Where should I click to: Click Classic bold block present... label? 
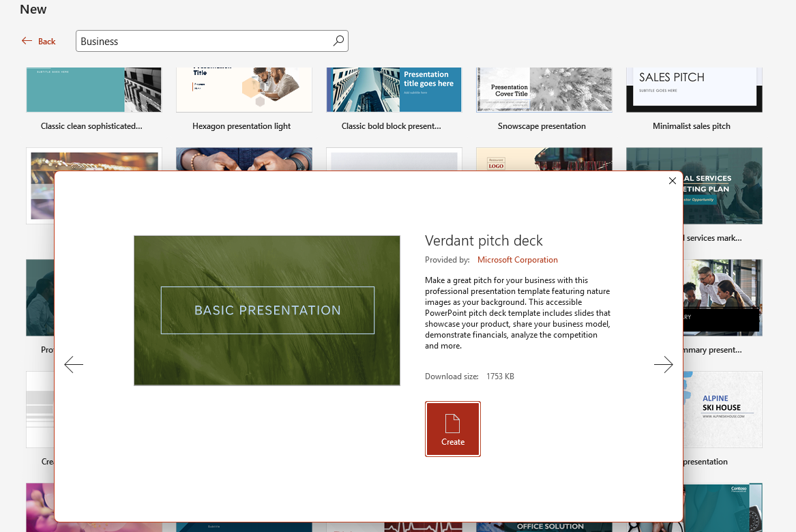click(392, 126)
